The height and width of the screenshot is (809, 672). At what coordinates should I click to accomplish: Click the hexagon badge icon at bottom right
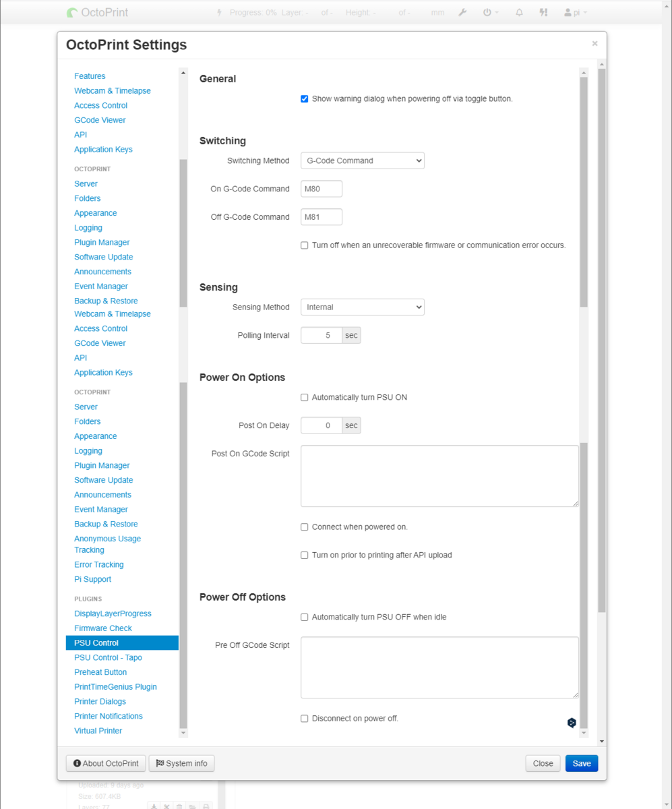pyautogui.click(x=572, y=723)
